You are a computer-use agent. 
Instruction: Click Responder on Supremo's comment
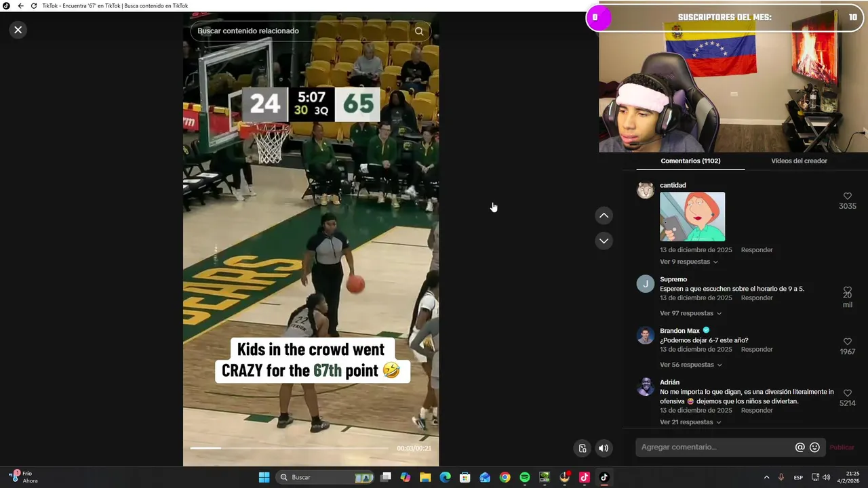tap(757, 298)
